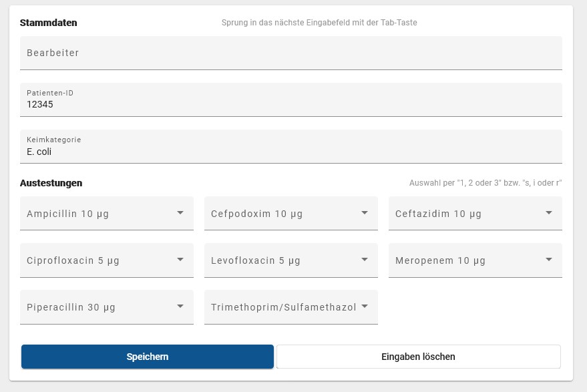The width and height of the screenshot is (587, 392).
Task: Click the Eingaben löschen button
Action: coord(419,357)
